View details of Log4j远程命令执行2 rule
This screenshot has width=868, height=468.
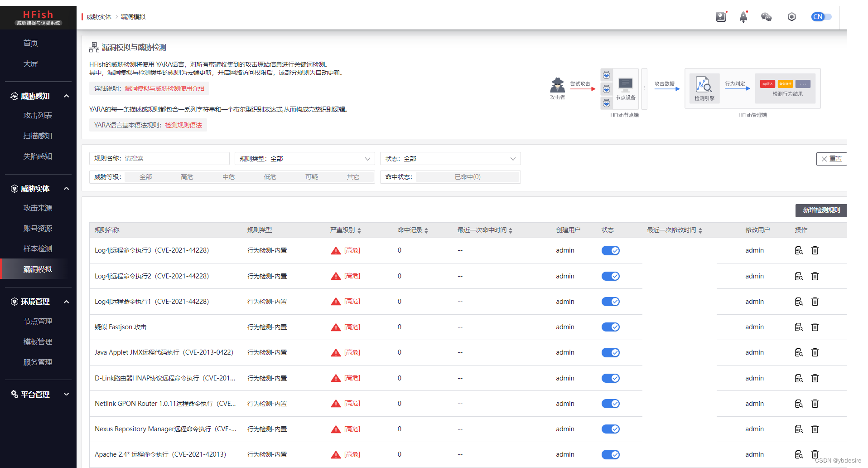pyautogui.click(x=799, y=276)
